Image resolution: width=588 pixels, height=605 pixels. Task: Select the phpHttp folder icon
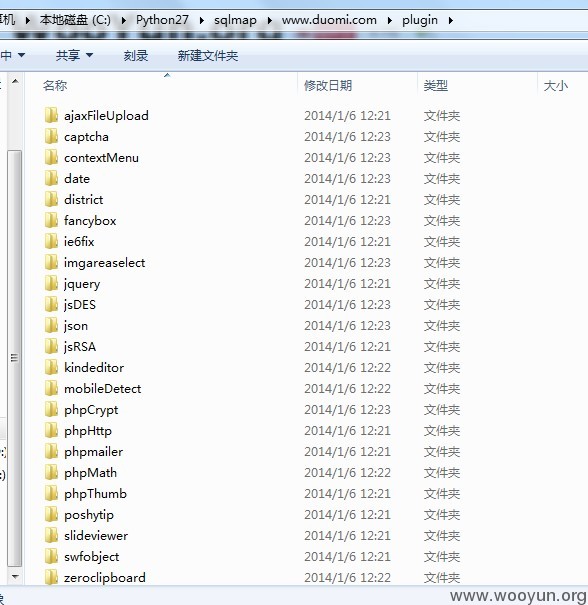[51, 430]
